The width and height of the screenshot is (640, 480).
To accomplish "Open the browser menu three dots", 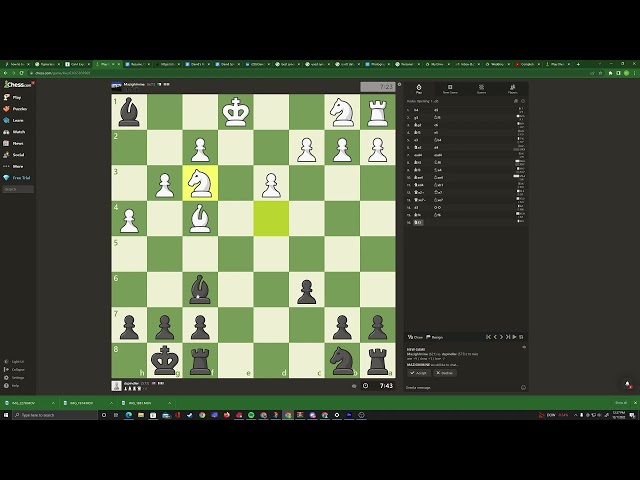I will [x=635, y=73].
